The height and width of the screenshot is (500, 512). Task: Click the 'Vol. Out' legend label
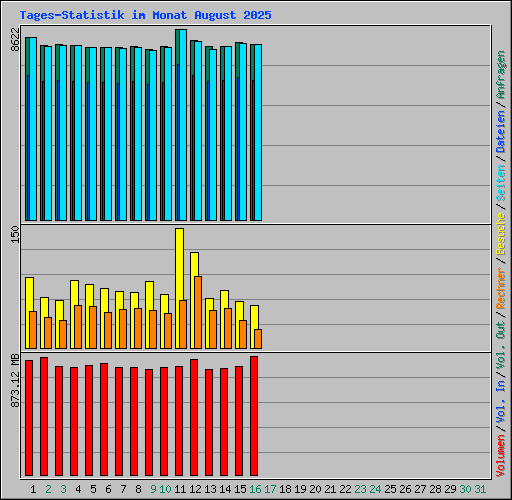pos(500,345)
